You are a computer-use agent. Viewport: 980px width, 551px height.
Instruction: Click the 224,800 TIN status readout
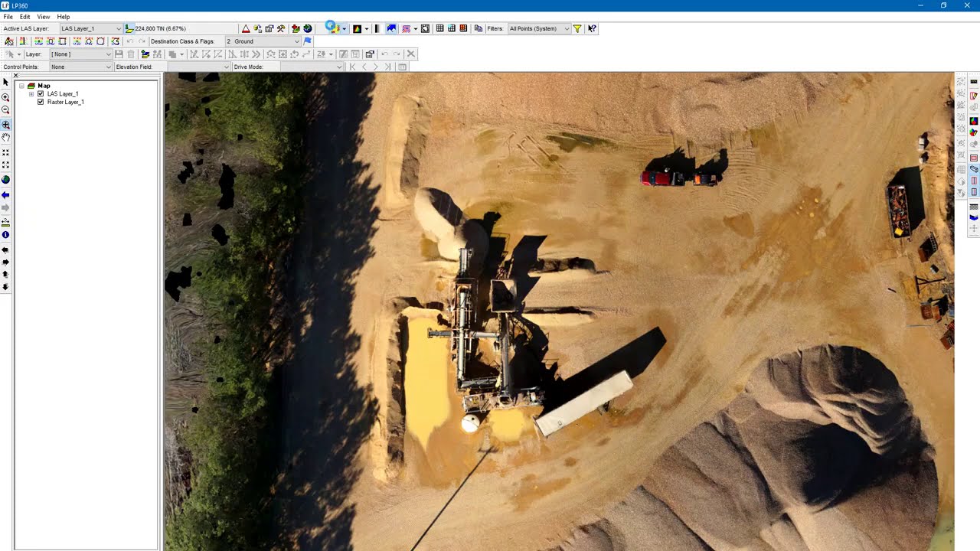point(160,29)
